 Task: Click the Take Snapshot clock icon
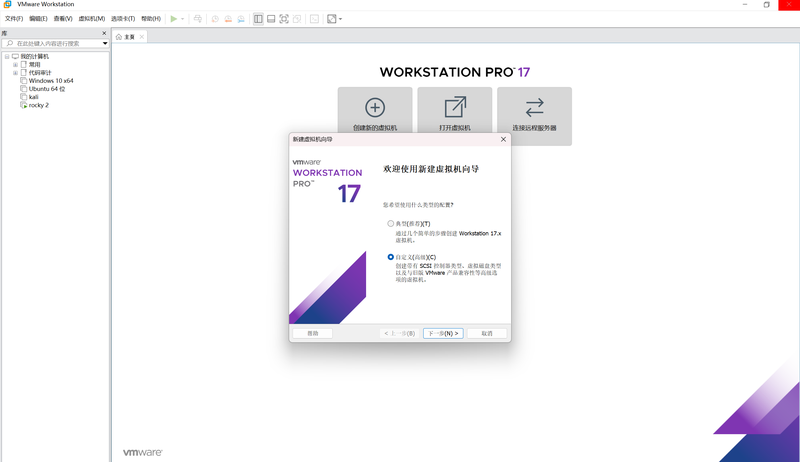[x=215, y=19]
